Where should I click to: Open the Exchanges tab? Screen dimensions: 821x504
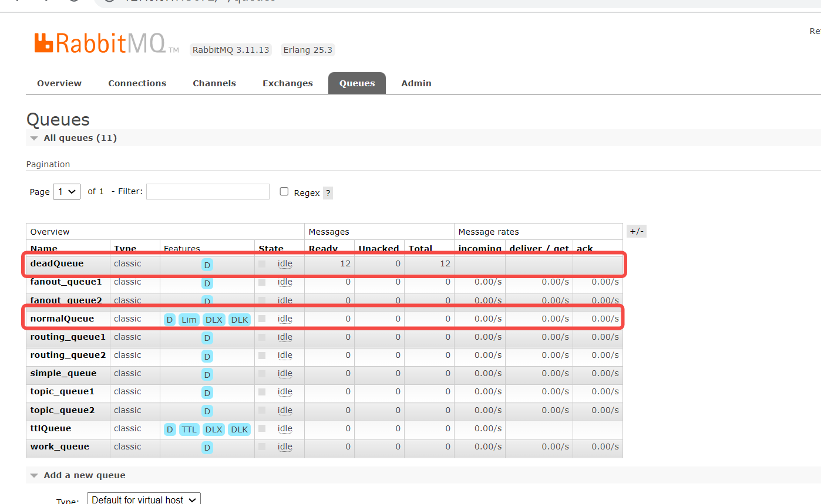pyautogui.click(x=288, y=83)
